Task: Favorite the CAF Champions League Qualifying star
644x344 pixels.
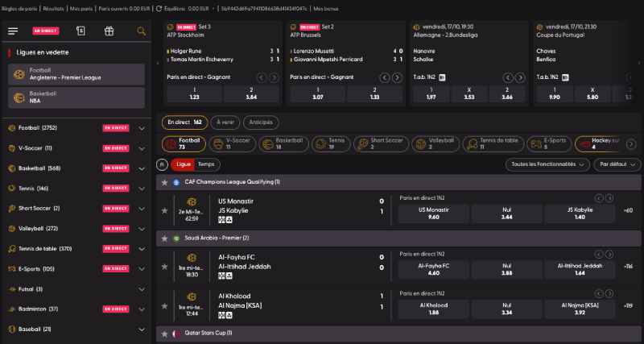Action: 165,182
